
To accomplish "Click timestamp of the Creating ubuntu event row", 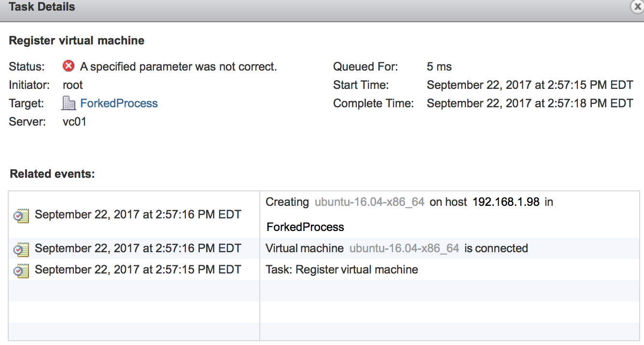I will point(138,215).
